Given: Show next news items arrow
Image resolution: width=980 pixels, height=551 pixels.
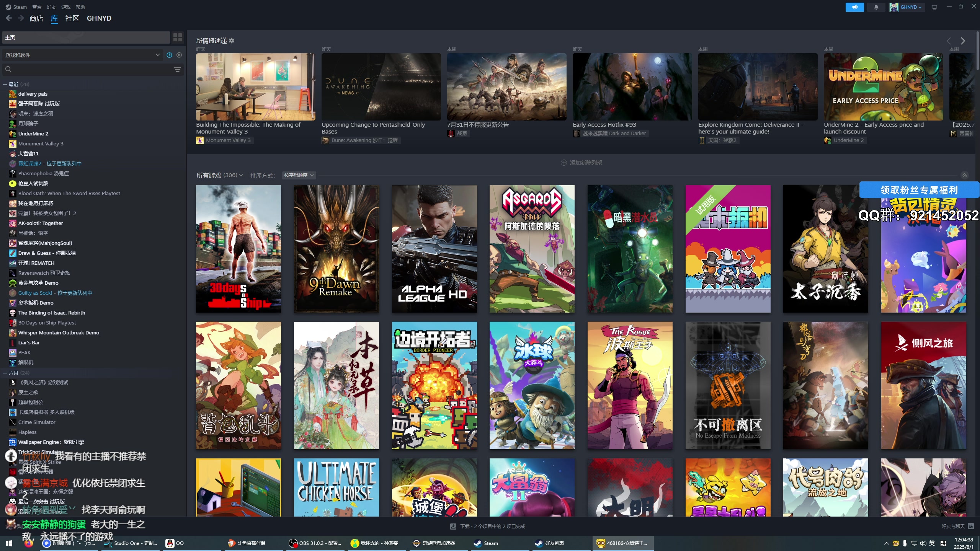Looking at the screenshot, I should [963, 41].
